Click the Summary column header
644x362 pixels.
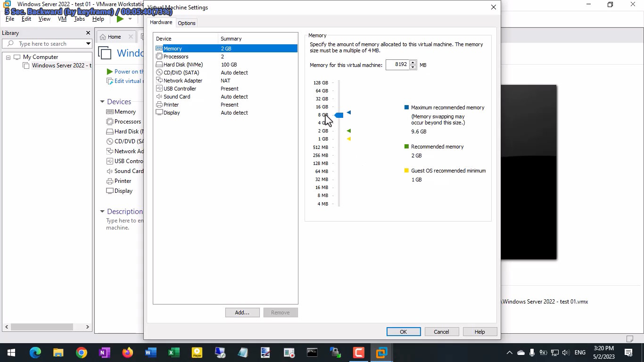tap(258, 39)
